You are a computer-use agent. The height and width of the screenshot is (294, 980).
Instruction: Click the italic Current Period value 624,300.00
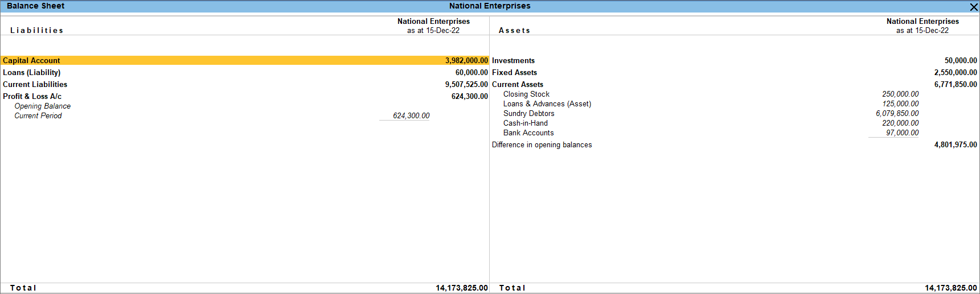point(411,115)
